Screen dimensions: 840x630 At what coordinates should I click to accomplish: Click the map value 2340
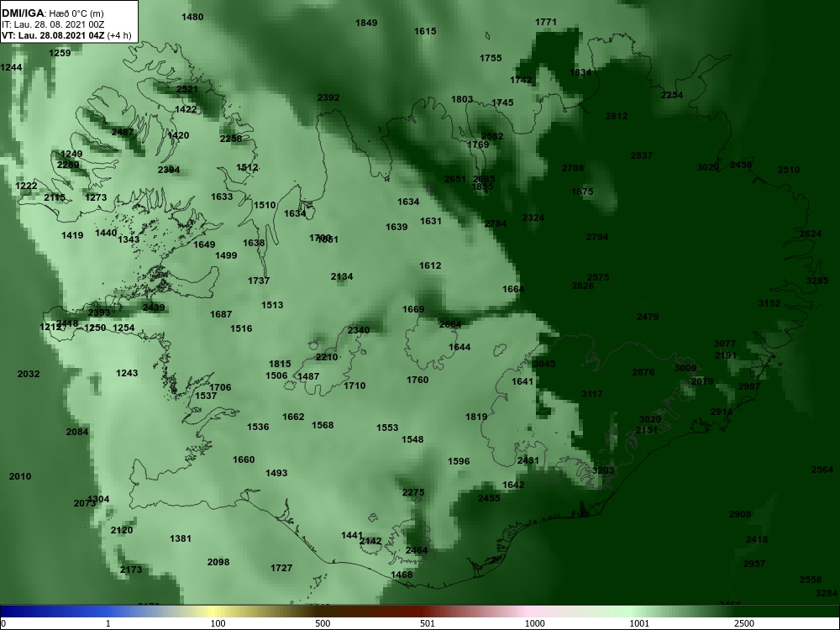tap(359, 330)
